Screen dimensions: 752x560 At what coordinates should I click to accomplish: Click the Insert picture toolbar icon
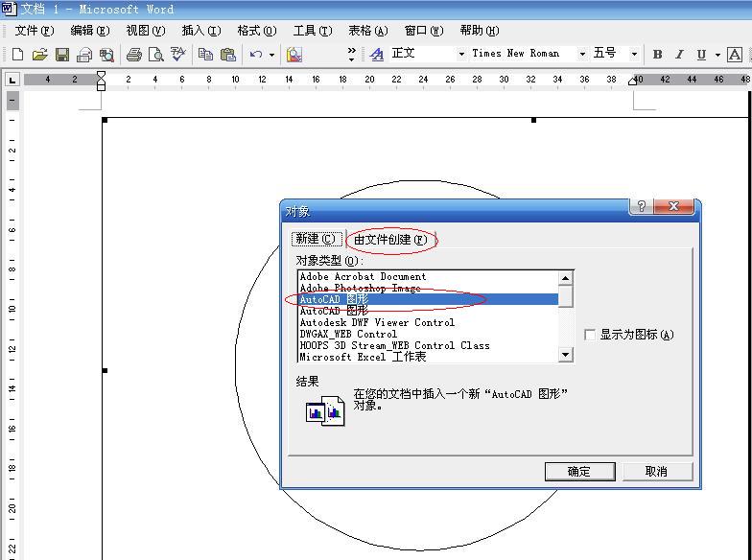(294, 54)
